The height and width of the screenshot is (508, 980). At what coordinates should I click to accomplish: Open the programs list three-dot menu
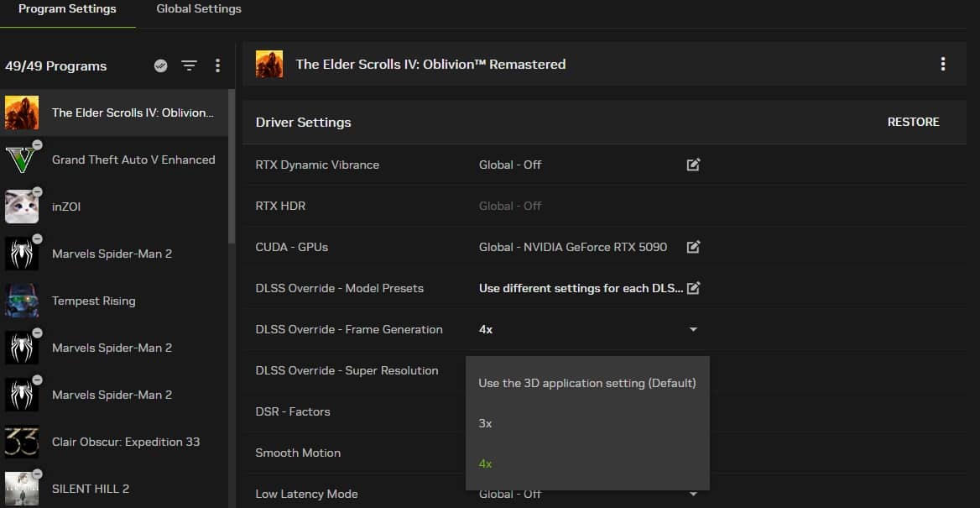(x=217, y=65)
